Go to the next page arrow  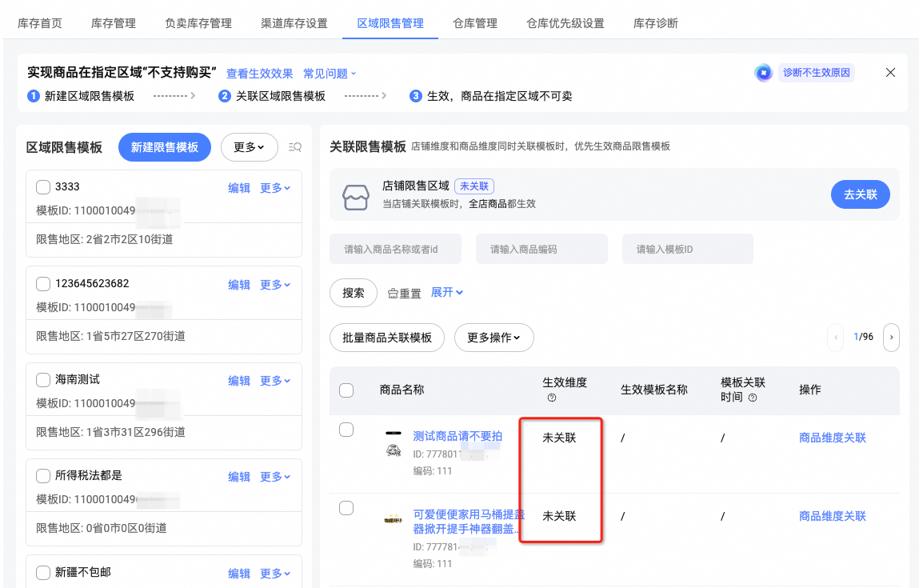891,337
